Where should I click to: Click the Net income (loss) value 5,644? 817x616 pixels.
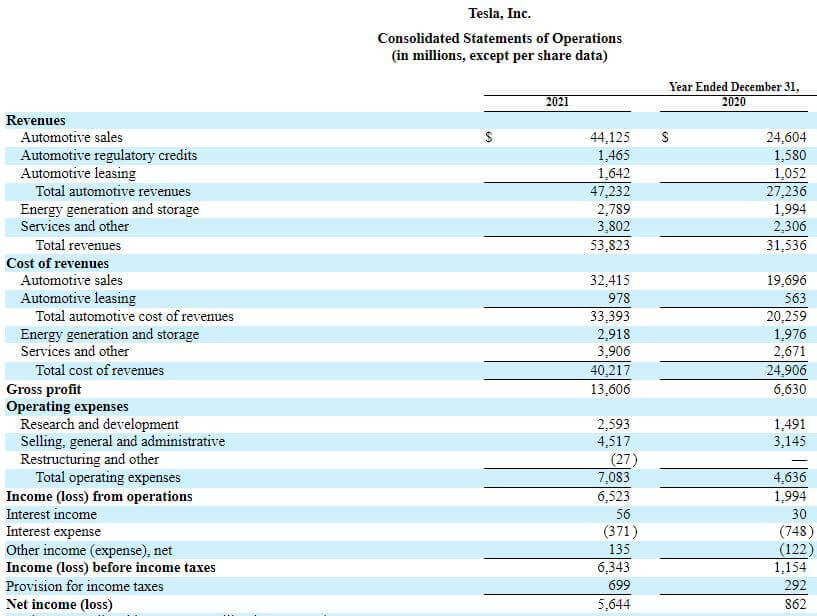611,603
